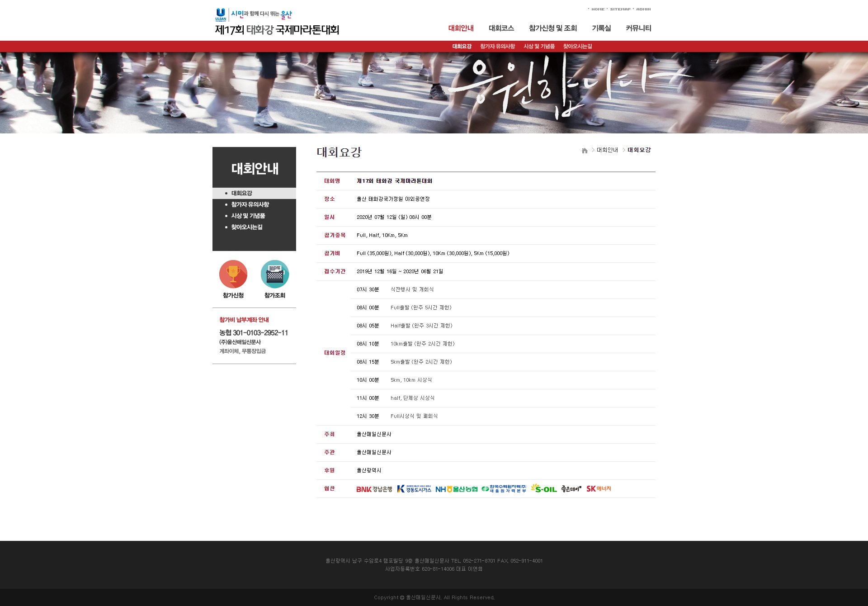Screen dimensions: 868x606
Task: Select 시상 및 기념품 in sidebar
Action: [x=248, y=216]
